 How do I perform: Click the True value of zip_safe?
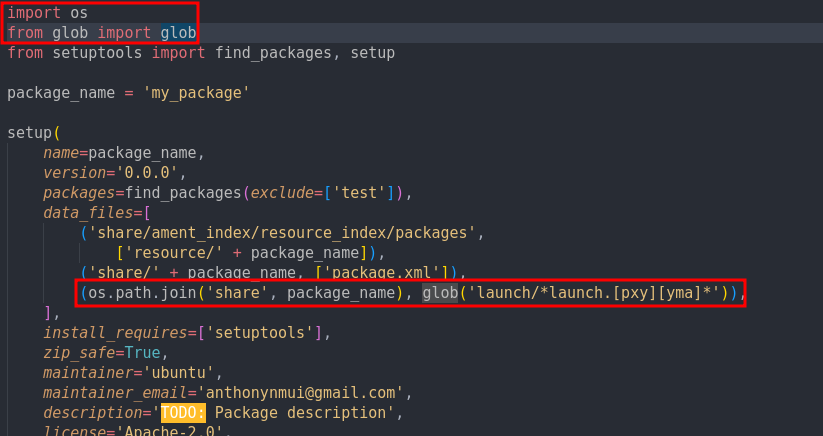click(x=143, y=352)
